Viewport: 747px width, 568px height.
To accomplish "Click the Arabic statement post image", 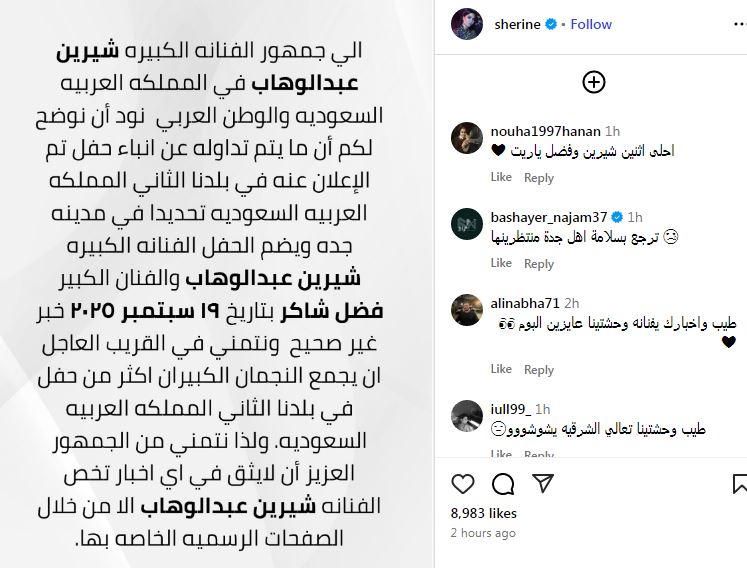I will click(x=218, y=284).
